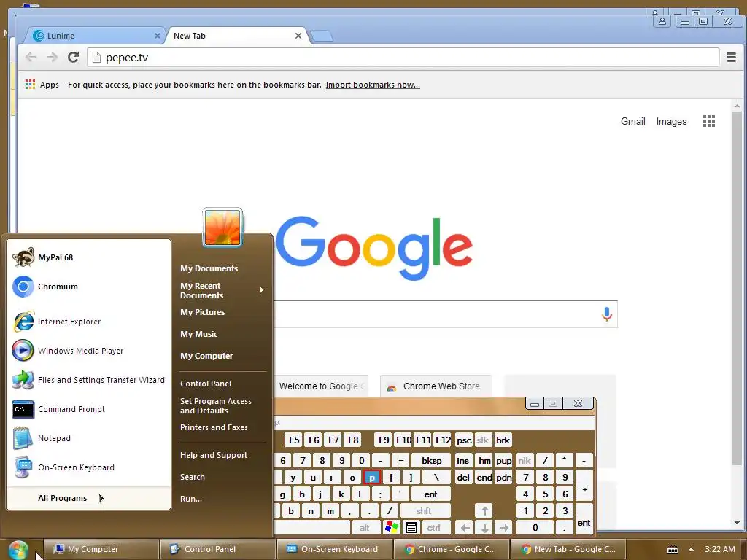Click the F5 key on the keyboard
This screenshot has width=747, height=560.
pyautogui.click(x=295, y=440)
